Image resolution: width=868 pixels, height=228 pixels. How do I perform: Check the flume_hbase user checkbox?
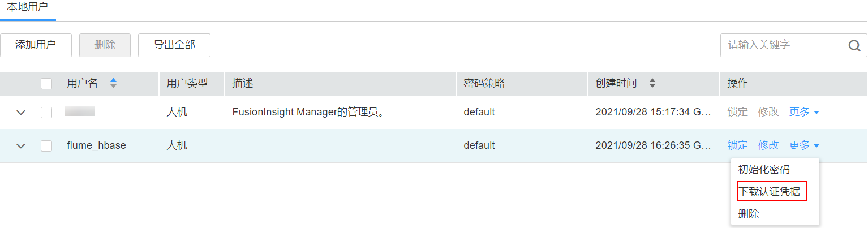coord(46,146)
